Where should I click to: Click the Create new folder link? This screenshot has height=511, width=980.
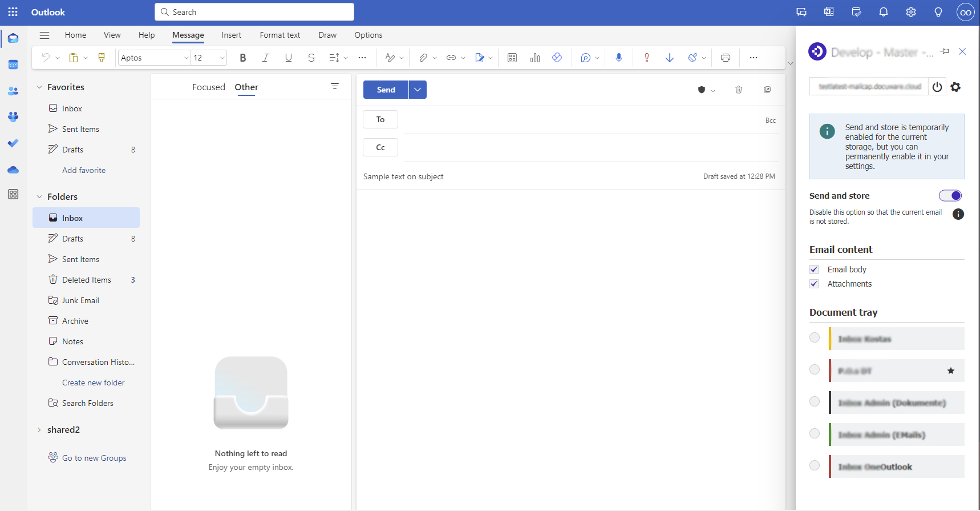(x=93, y=383)
